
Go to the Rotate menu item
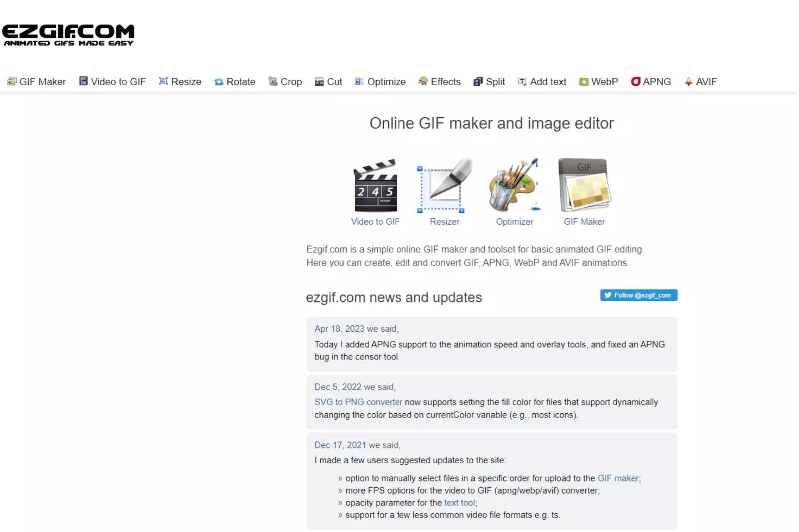coord(235,82)
